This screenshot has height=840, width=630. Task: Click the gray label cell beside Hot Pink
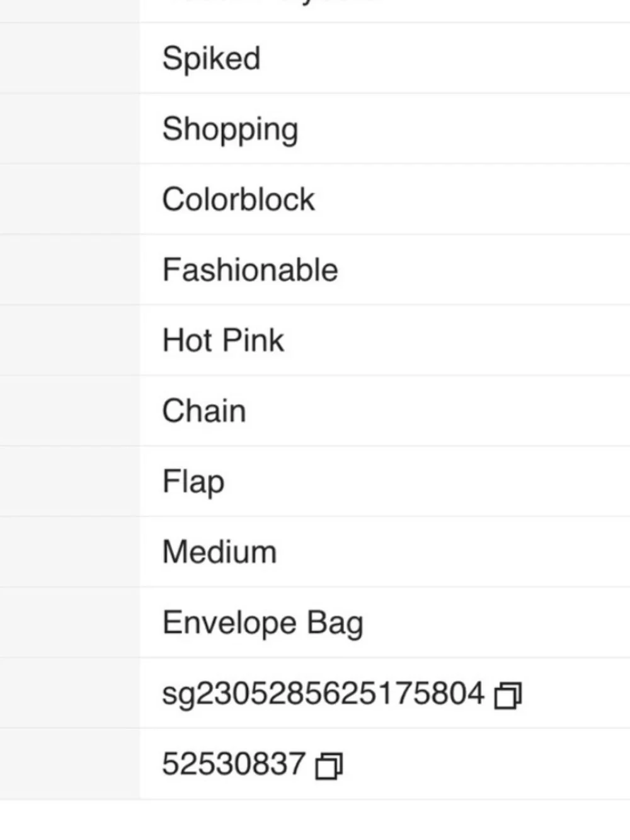click(69, 340)
